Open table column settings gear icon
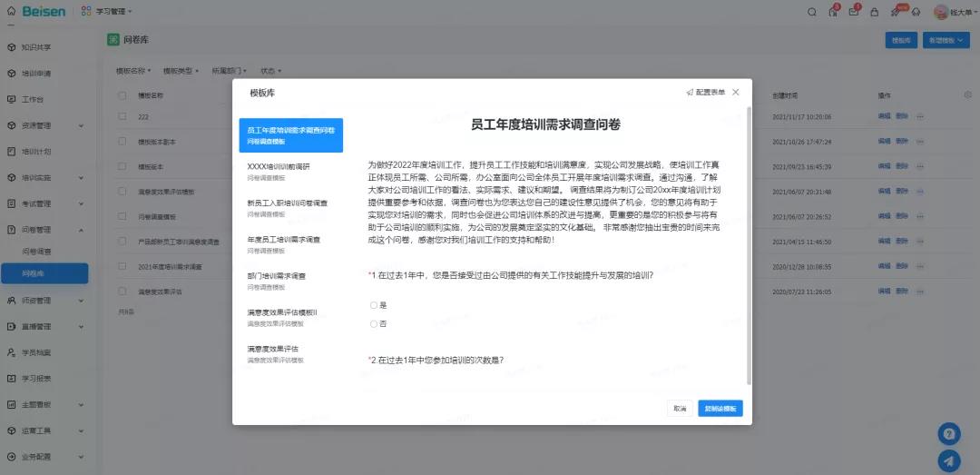 (967, 95)
